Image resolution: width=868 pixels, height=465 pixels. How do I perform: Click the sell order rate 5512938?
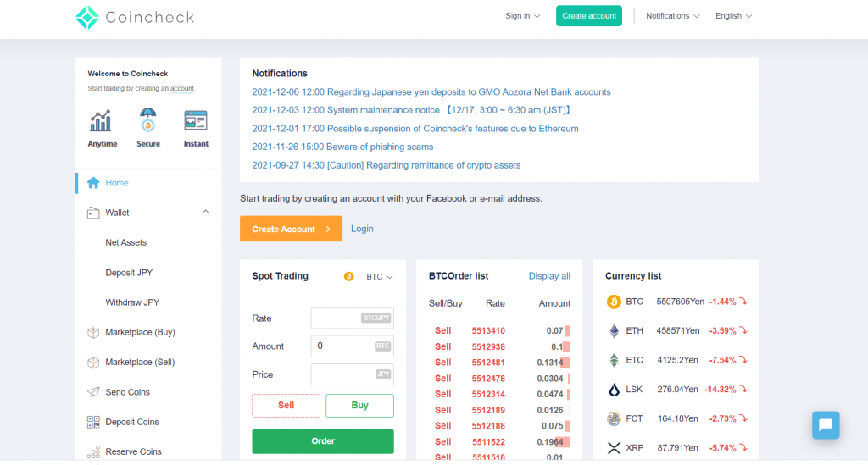(488, 346)
